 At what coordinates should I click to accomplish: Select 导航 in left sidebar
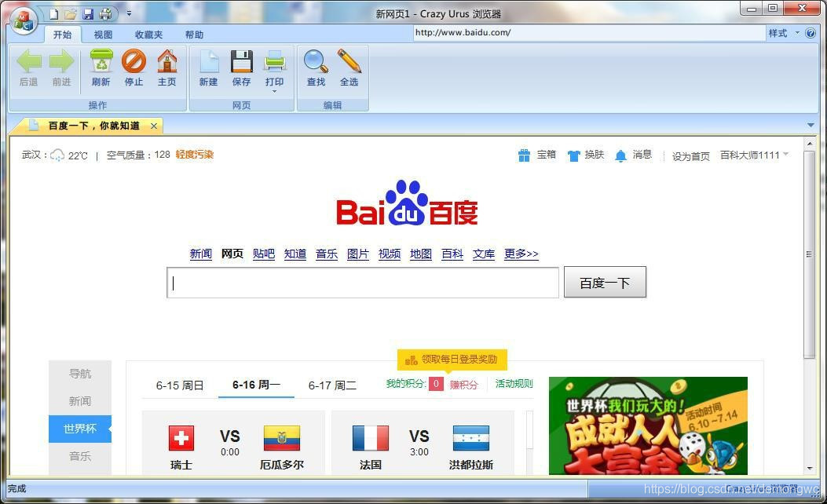coord(80,374)
